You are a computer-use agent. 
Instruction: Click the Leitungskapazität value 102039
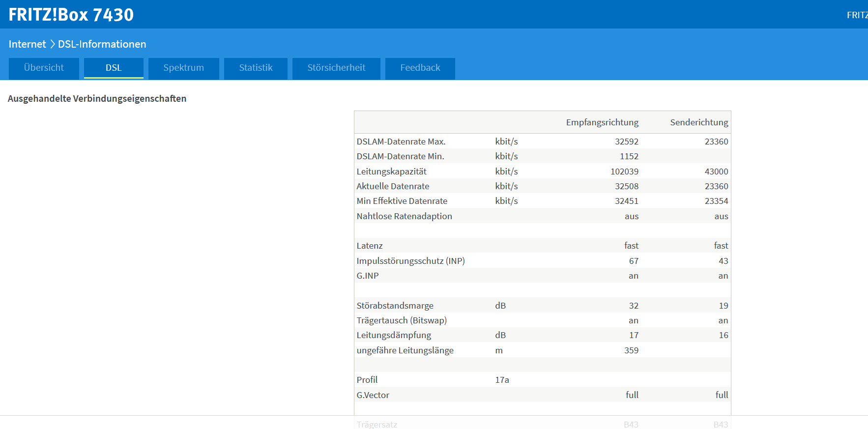click(624, 172)
